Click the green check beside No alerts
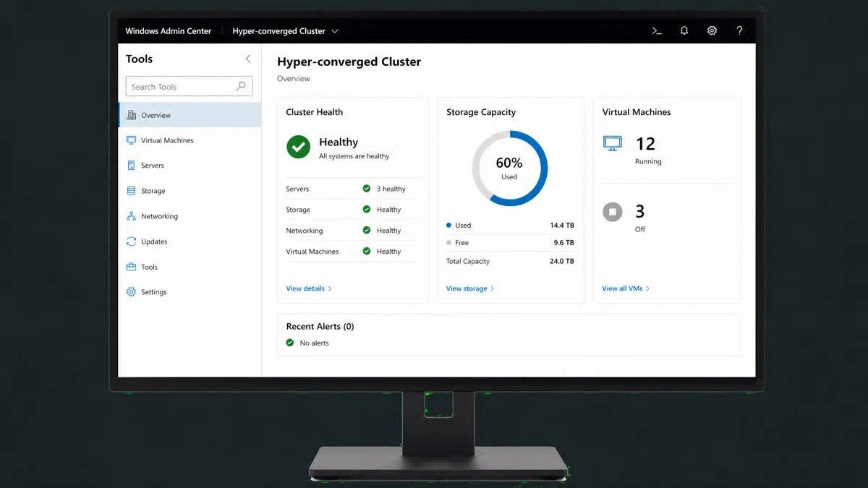Image resolution: width=868 pixels, height=488 pixels. click(290, 343)
